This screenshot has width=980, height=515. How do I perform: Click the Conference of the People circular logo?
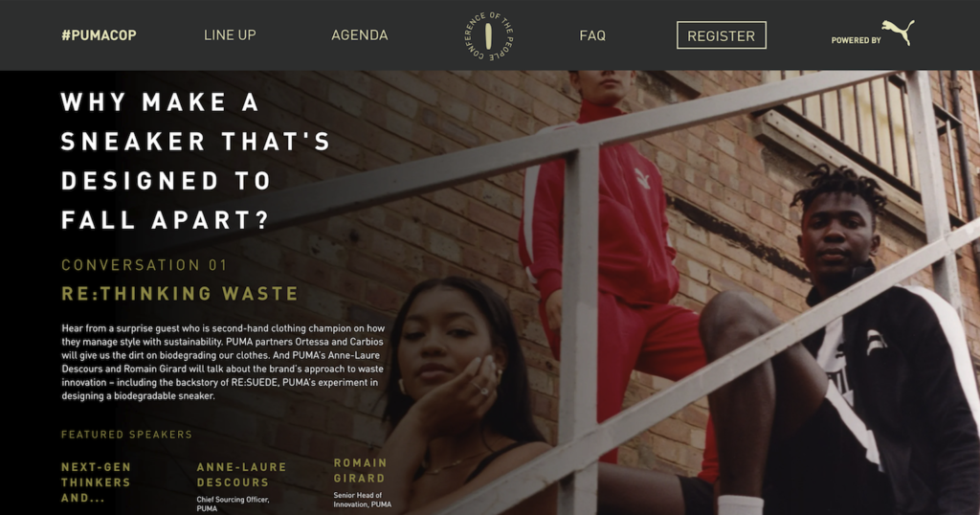tap(489, 35)
